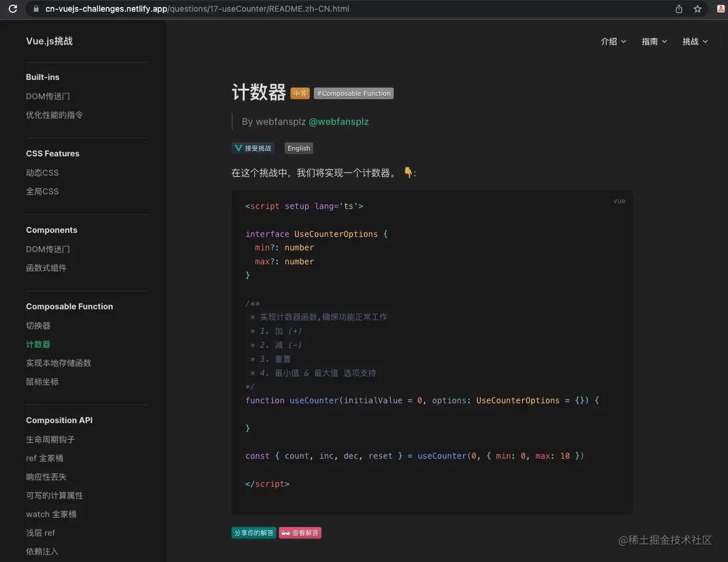This screenshot has height=562, width=728.
Task: Open the @webfansplz author profile link
Action: [x=338, y=122]
